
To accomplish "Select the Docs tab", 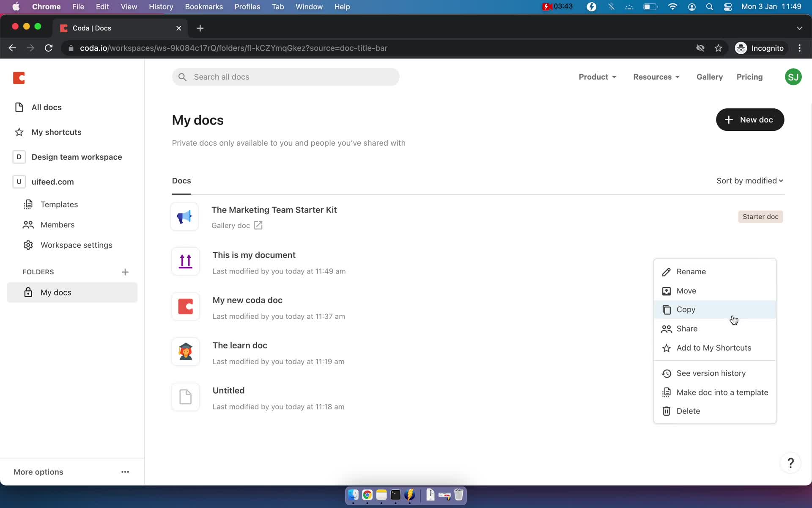I will click(x=181, y=181).
